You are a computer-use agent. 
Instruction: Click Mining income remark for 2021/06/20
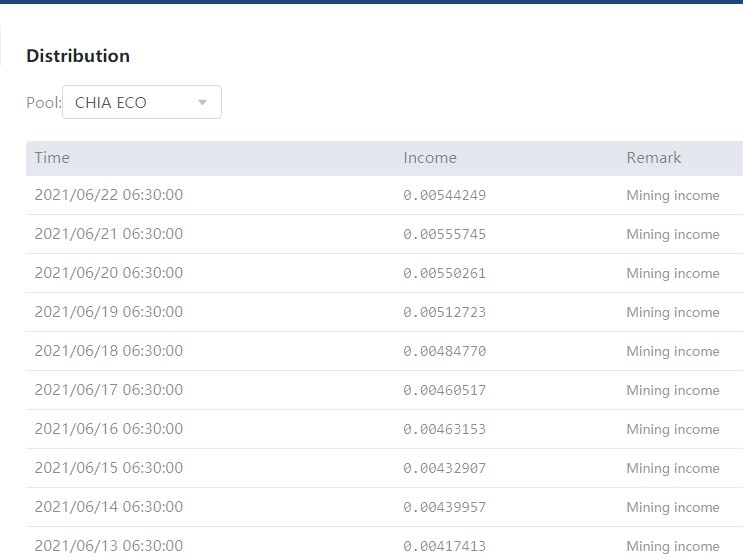673,273
